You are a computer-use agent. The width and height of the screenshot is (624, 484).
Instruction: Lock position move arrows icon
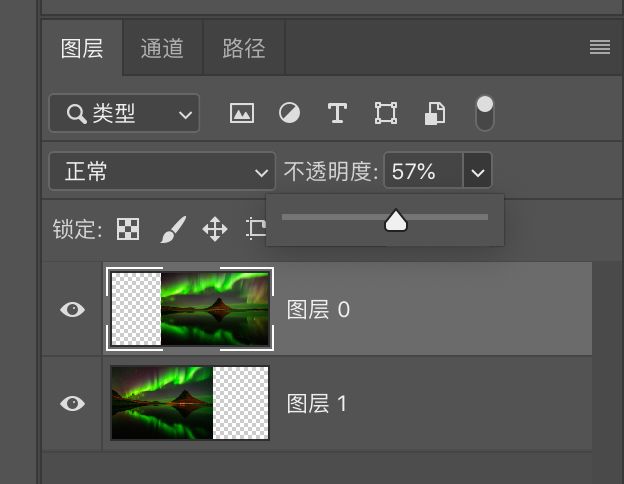[215, 229]
